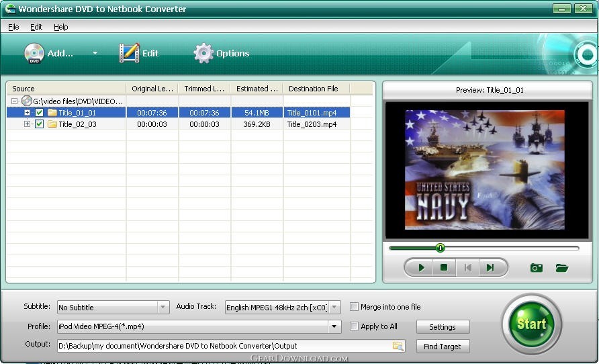The image size is (599, 364).
Task: Click the Title_02_03 folder icon
Action: 52,124
